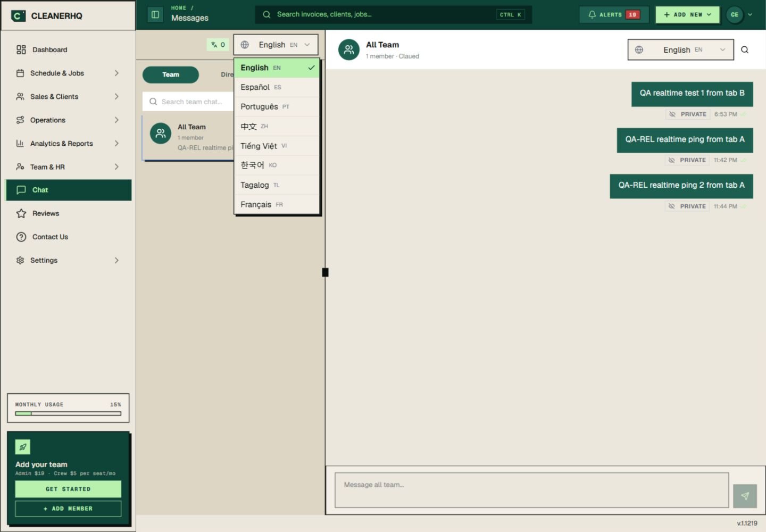Click the CleanerHQ logo
The height and width of the screenshot is (532, 766).
coord(47,16)
